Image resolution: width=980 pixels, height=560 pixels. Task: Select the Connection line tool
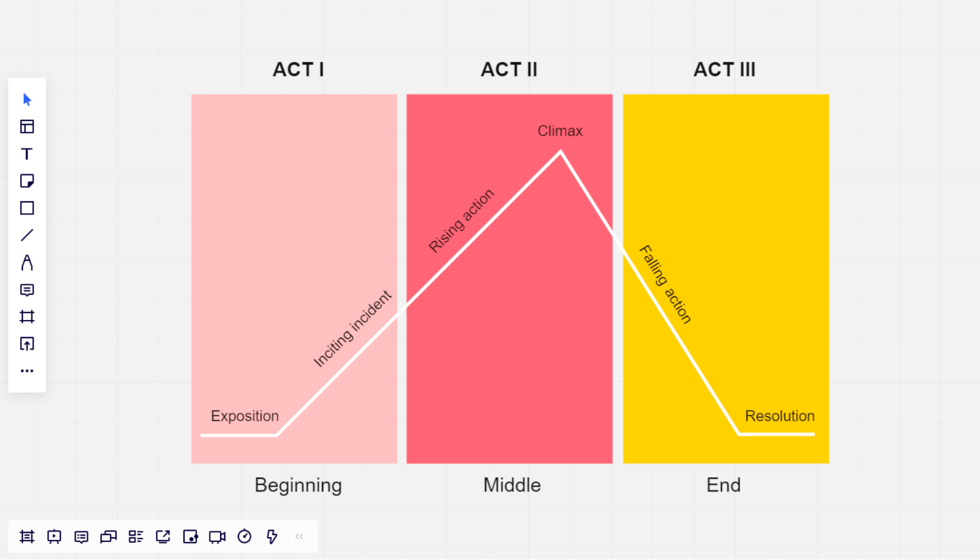pos(27,236)
